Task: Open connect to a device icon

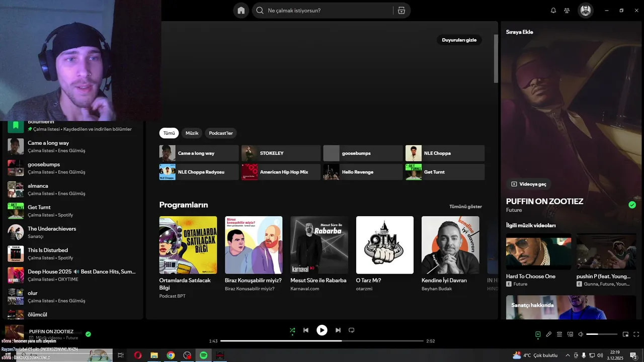Action: tap(570, 334)
